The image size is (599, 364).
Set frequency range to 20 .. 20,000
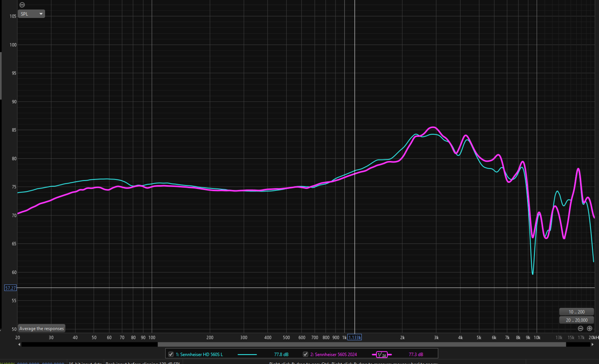[x=576, y=320]
